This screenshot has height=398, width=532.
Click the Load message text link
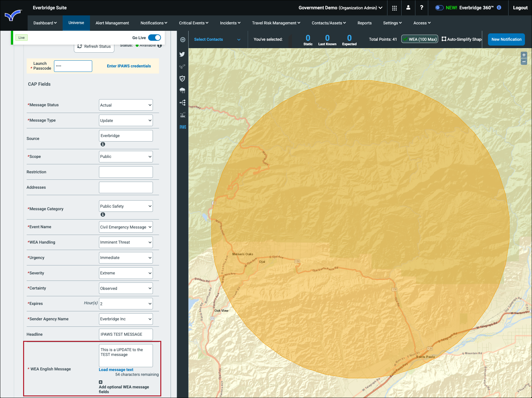tap(116, 370)
